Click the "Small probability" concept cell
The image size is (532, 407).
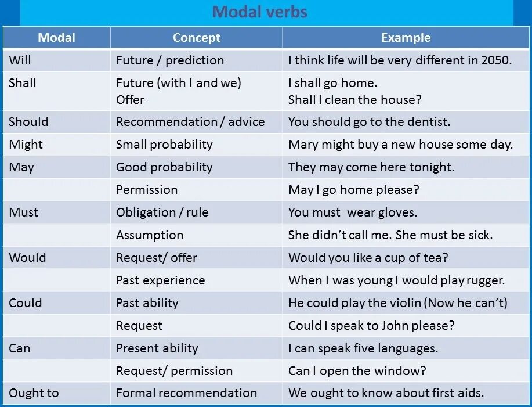pos(164,145)
